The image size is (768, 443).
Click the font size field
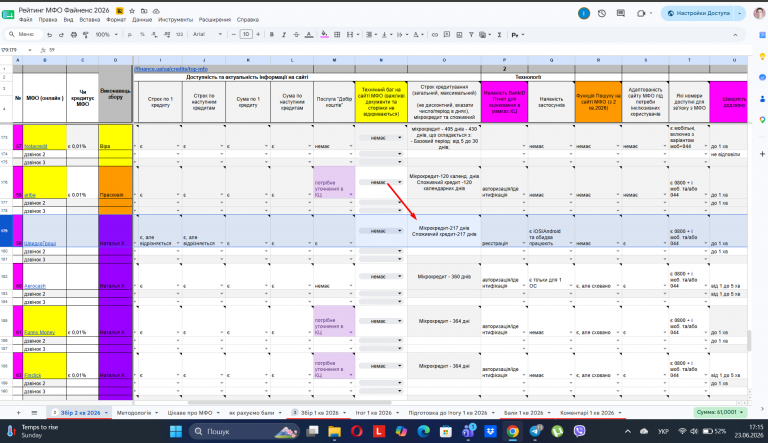tap(246, 35)
